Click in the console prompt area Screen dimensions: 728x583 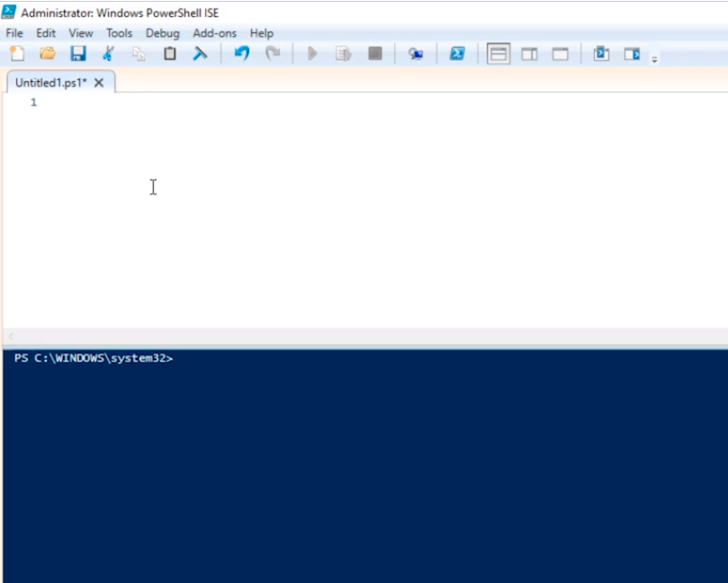point(360,450)
